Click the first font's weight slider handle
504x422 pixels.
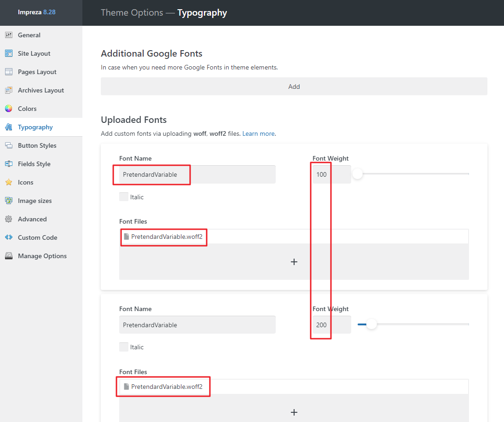pyautogui.click(x=358, y=174)
